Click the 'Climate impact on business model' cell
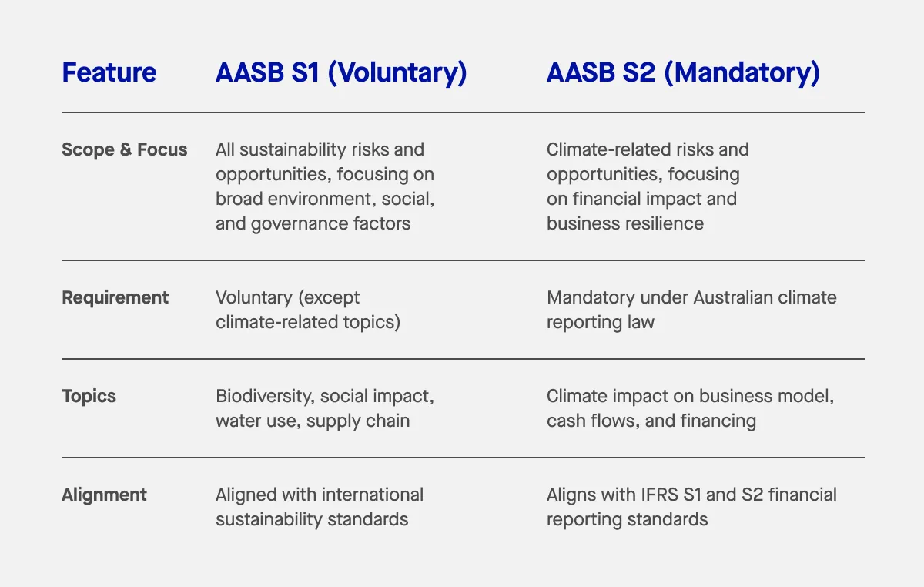Viewport: 924px width, 587px height. click(691, 408)
